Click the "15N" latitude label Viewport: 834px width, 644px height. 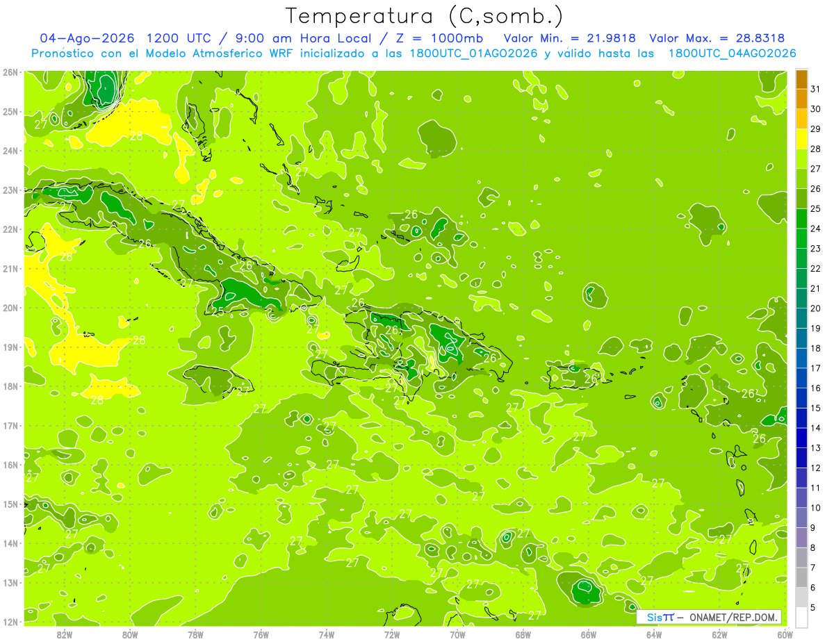pos(10,504)
